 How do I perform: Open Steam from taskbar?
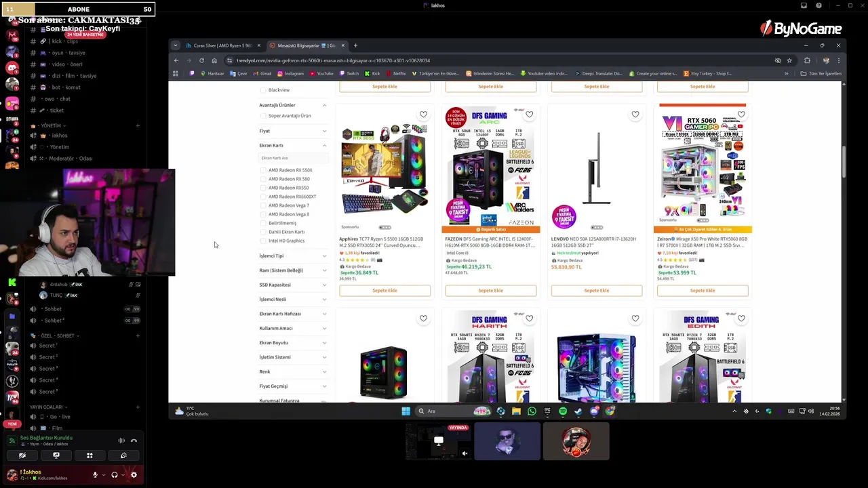578,411
